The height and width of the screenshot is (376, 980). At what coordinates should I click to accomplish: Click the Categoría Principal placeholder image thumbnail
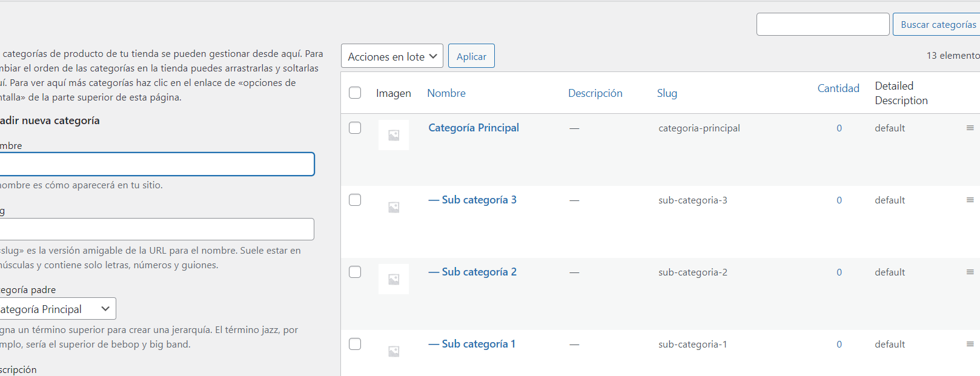394,135
